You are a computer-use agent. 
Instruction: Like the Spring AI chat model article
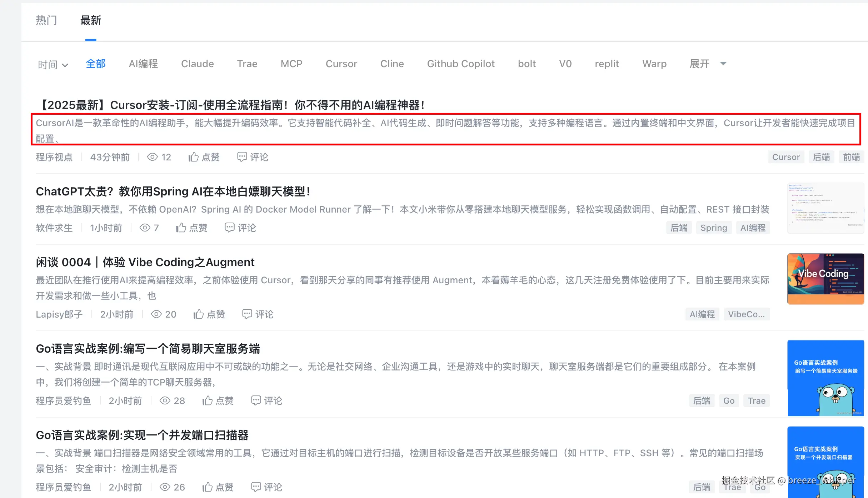(191, 228)
